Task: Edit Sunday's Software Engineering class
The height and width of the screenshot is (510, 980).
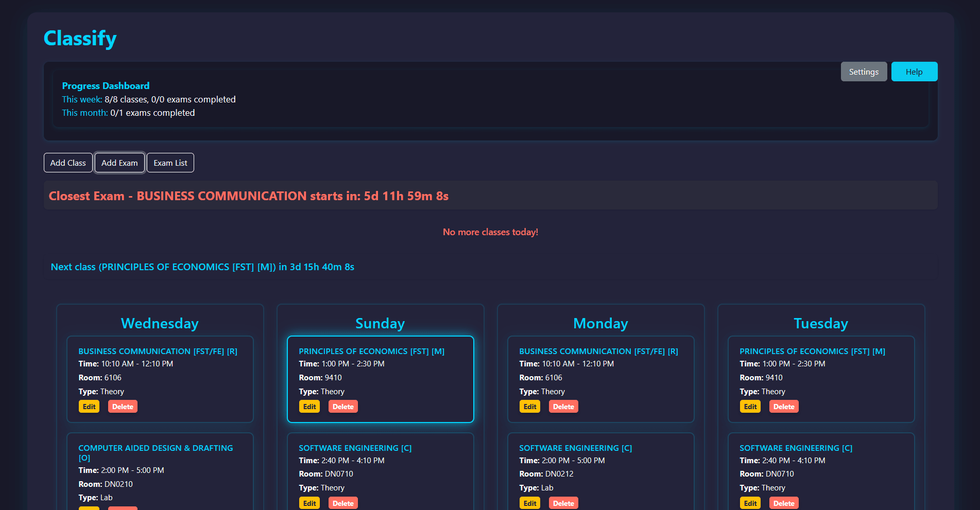Action: 310,503
